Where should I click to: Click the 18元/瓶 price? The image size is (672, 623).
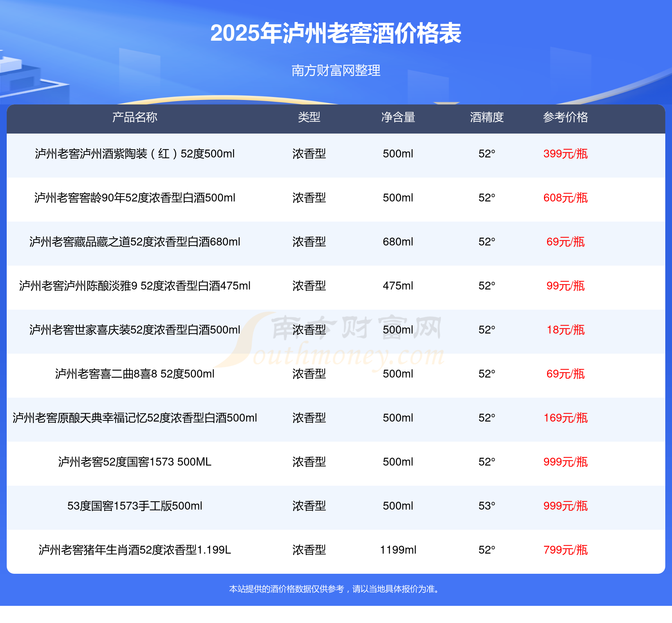tap(566, 330)
